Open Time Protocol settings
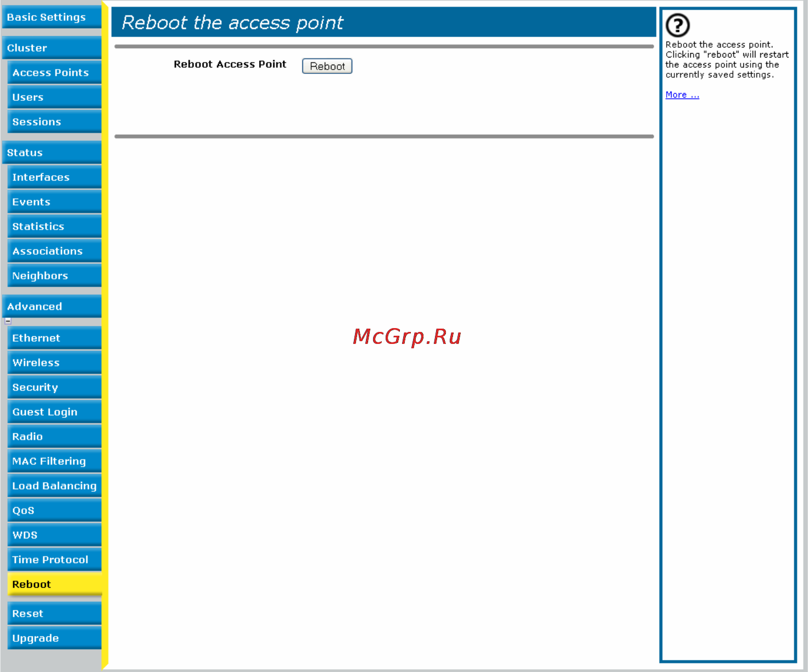 54,560
